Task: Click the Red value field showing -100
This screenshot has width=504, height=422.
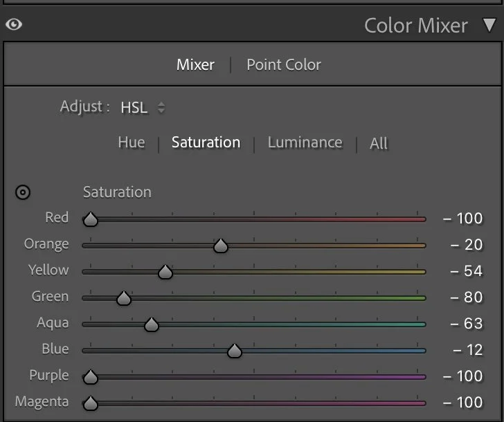Action: point(463,219)
